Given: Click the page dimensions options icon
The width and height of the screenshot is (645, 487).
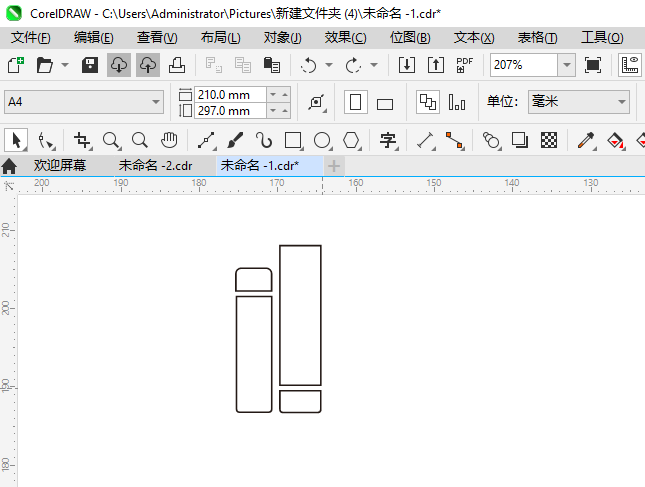Looking at the screenshot, I should [x=317, y=102].
